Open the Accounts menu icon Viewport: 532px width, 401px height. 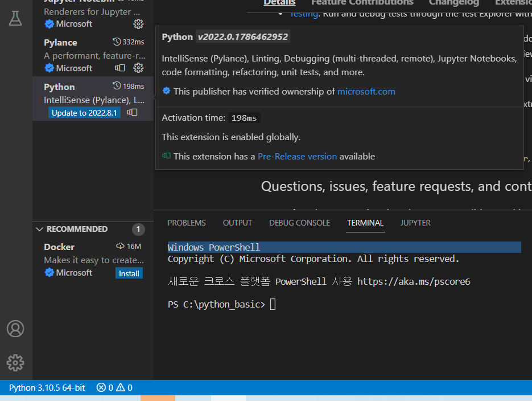pos(15,329)
